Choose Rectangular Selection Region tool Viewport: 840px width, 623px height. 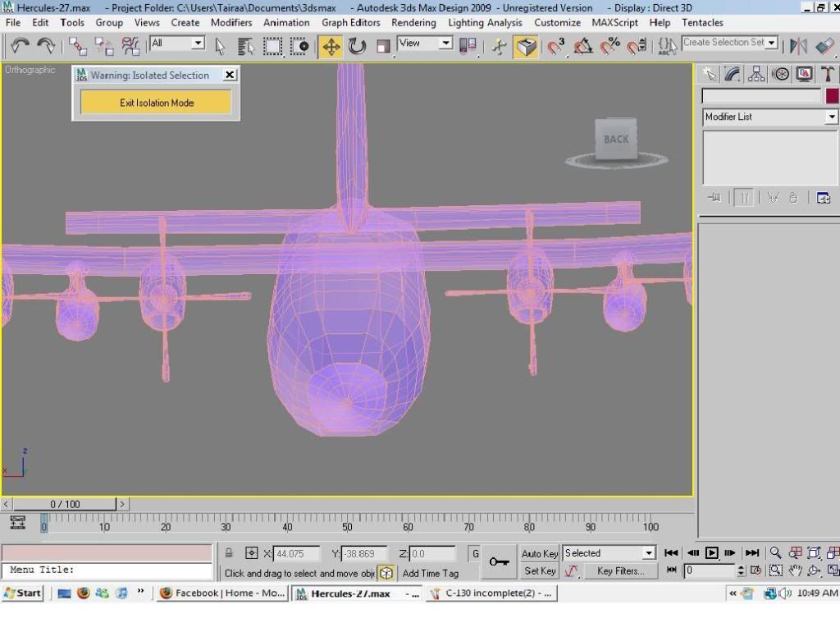point(272,47)
